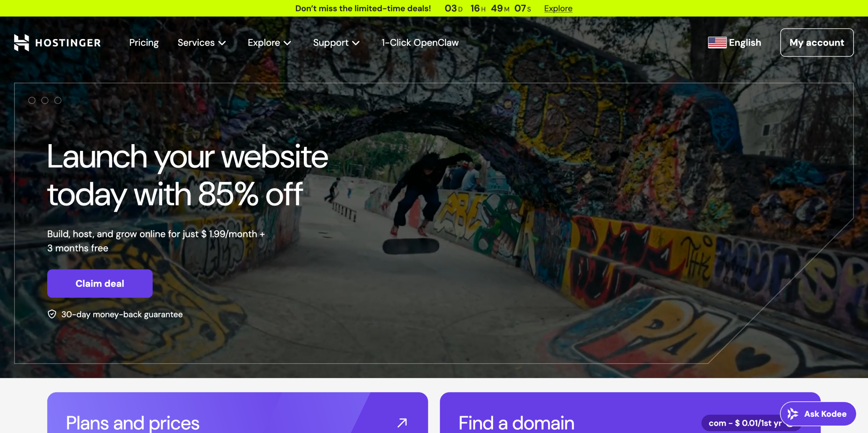Click the US flag language icon
The width and height of the screenshot is (868, 433).
(717, 43)
